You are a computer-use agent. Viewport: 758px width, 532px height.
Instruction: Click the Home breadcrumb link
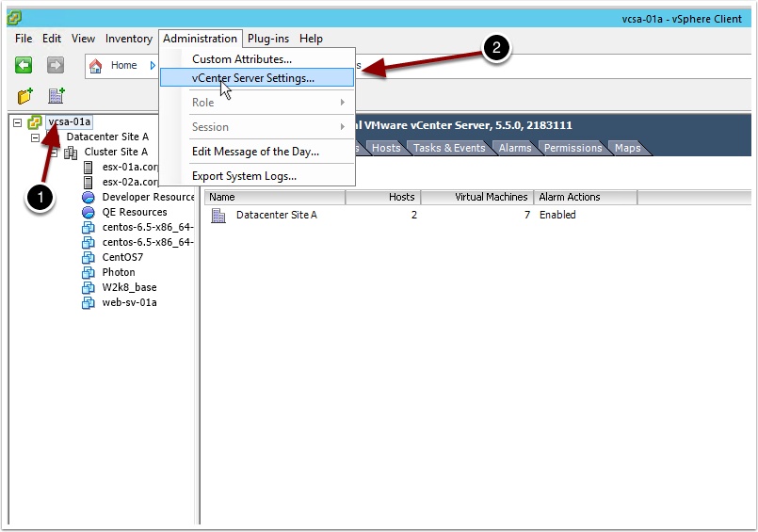(123, 65)
